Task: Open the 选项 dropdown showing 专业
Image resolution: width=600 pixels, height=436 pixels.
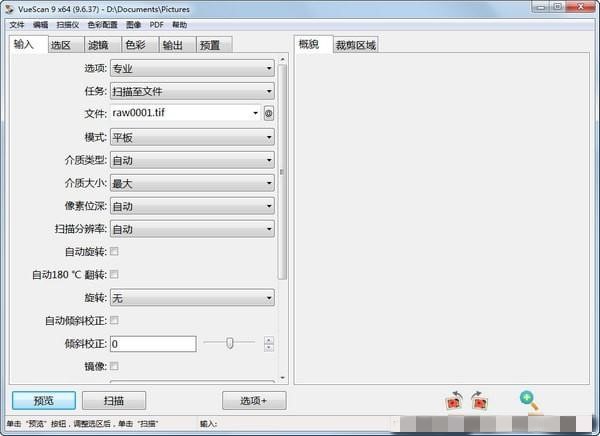Action: [192, 69]
